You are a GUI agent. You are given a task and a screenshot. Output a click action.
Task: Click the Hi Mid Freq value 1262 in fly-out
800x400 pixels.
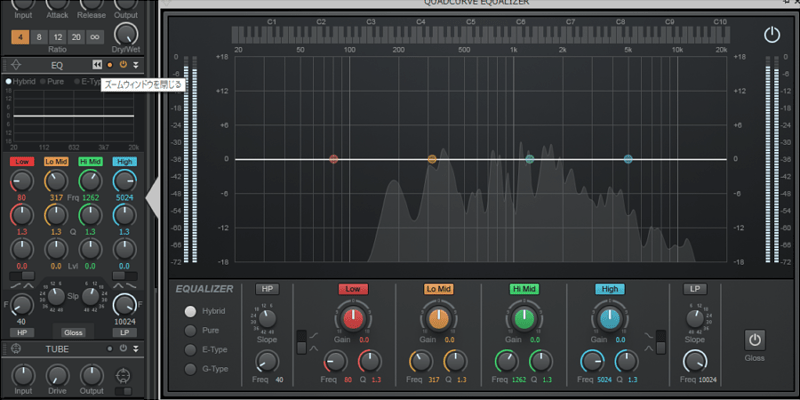[521, 380]
